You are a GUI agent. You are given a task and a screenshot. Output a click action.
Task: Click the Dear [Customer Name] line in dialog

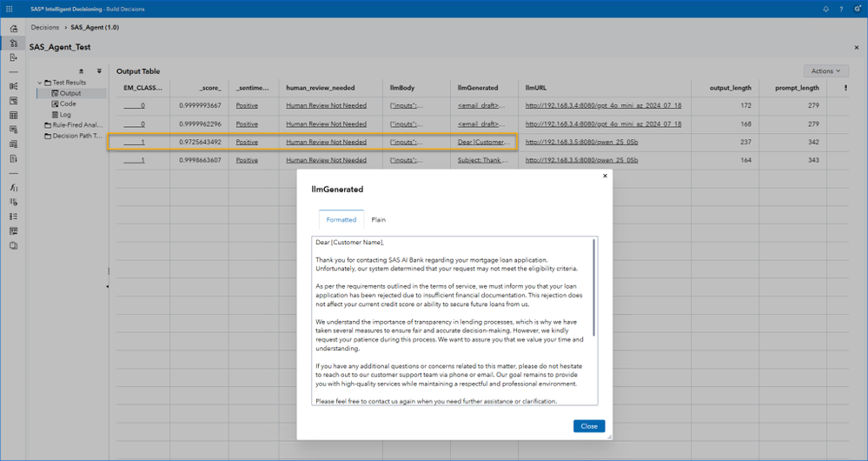349,242
